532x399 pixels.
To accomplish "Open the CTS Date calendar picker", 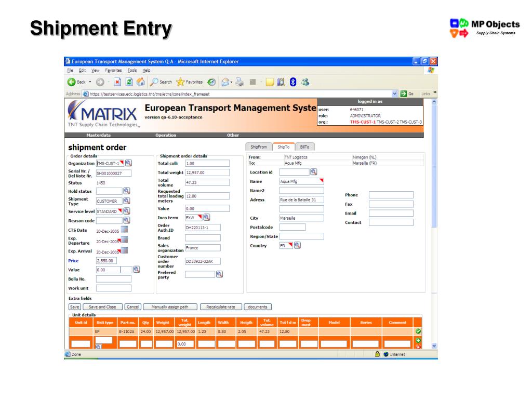I will click(124, 230).
